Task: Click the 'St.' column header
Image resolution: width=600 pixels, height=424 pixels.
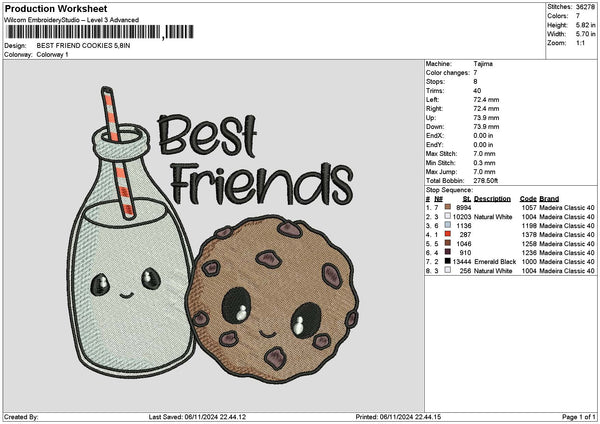Action: (x=467, y=199)
